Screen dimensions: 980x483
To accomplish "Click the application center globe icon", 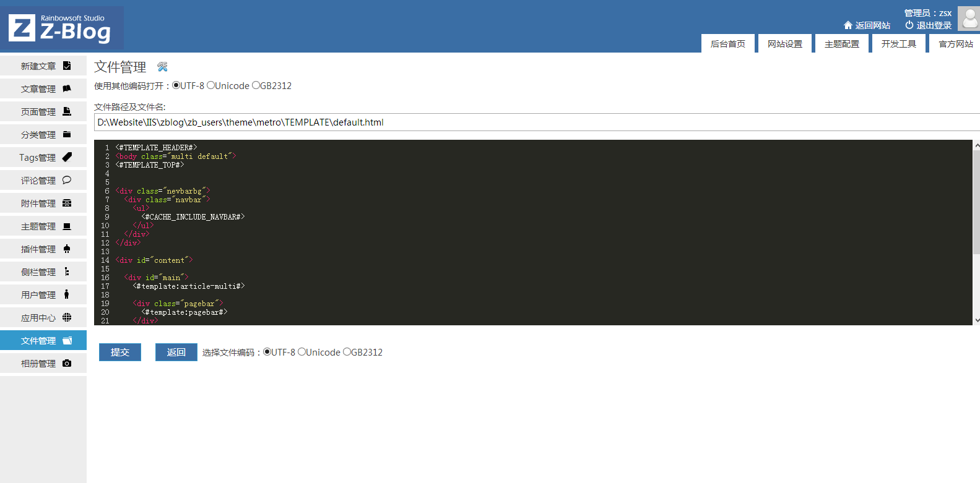I will pyautogui.click(x=67, y=317).
